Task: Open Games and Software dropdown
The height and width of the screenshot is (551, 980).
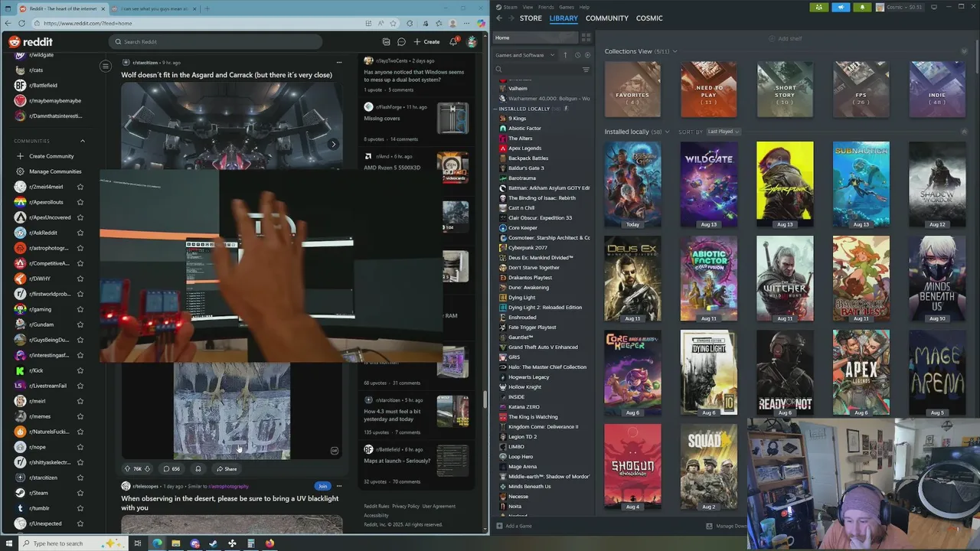Action: [x=524, y=55]
